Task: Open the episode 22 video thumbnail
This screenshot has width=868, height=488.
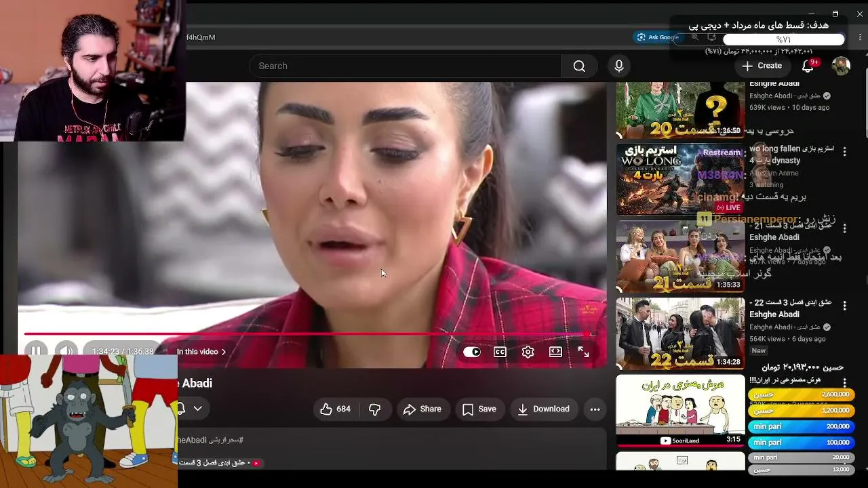Action: (x=680, y=333)
